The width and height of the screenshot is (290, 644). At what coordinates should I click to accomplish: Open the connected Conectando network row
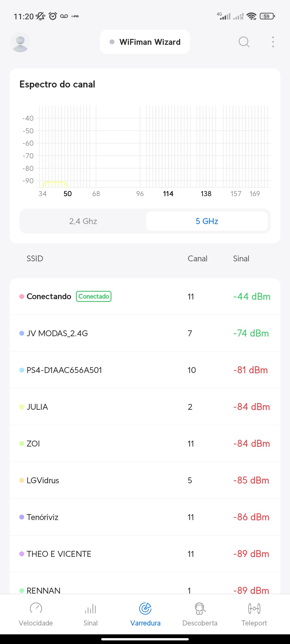(x=145, y=297)
